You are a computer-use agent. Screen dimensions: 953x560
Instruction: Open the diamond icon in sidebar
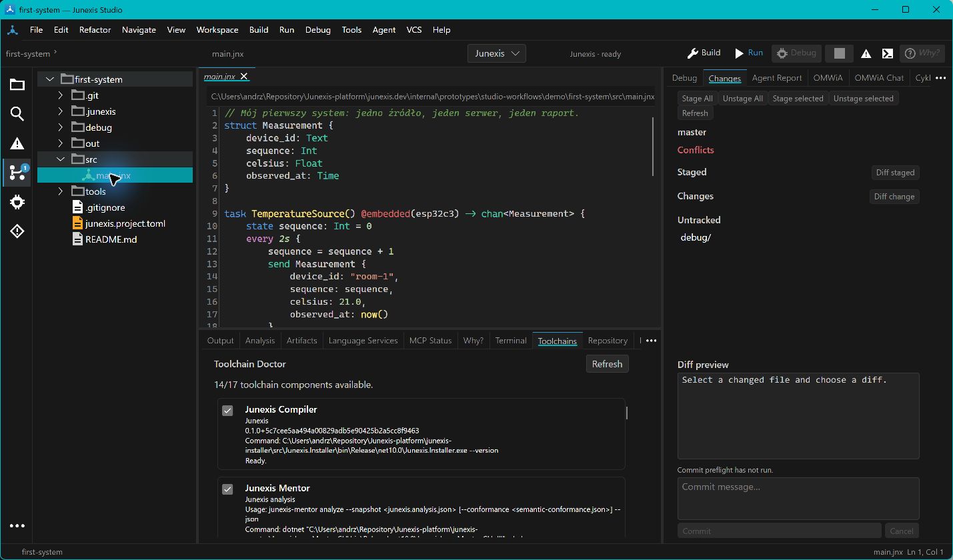(x=17, y=231)
